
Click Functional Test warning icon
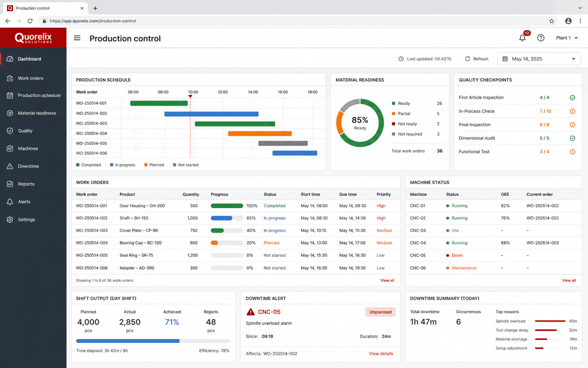[572, 152]
